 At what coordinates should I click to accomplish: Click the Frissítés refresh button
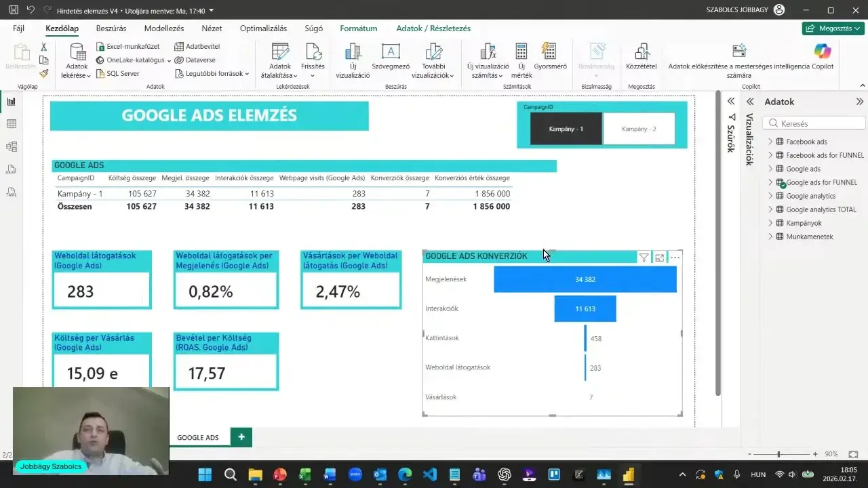[313, 60]
